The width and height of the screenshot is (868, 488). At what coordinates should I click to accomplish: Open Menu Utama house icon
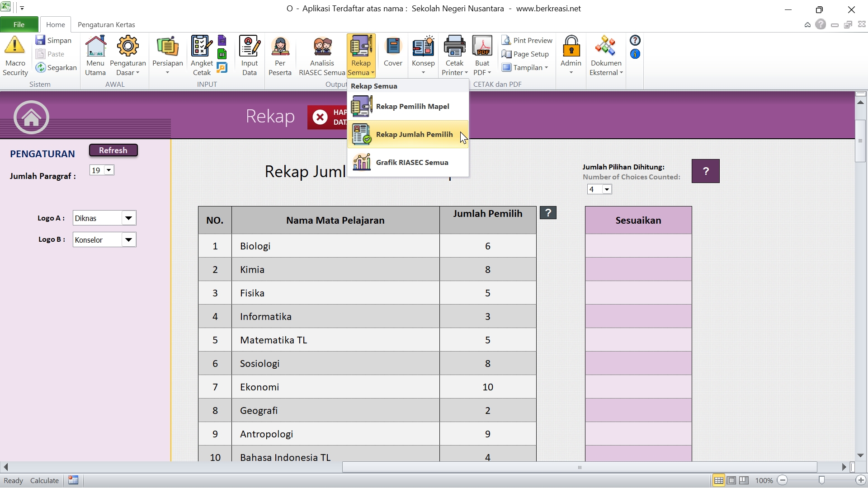click(x=95, y=46)
